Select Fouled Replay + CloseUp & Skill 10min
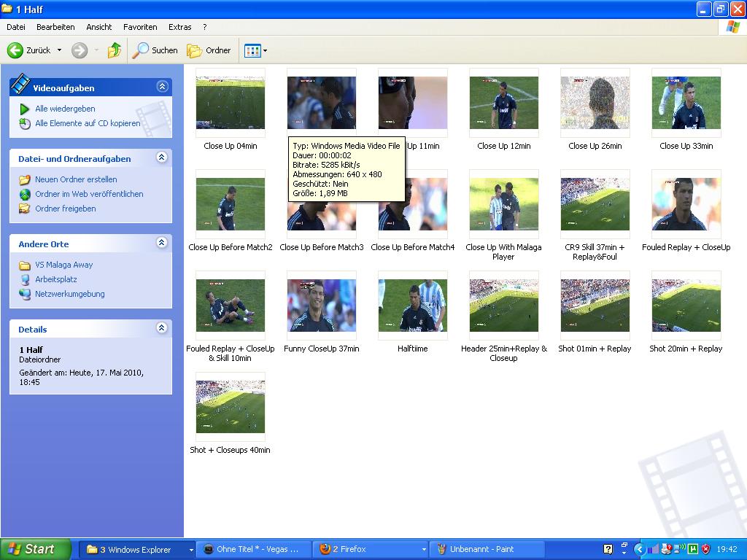The image size is (747, 560). click(230, 306)
